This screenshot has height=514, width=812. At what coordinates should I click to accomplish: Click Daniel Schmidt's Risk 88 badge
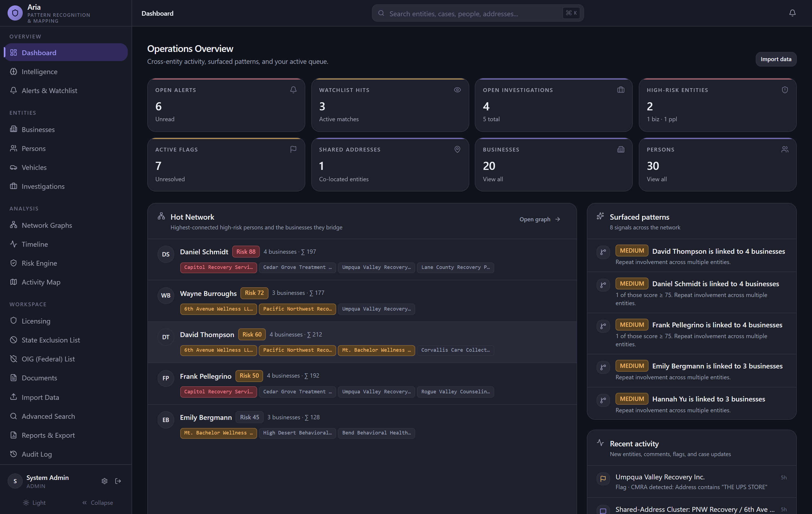246,251
